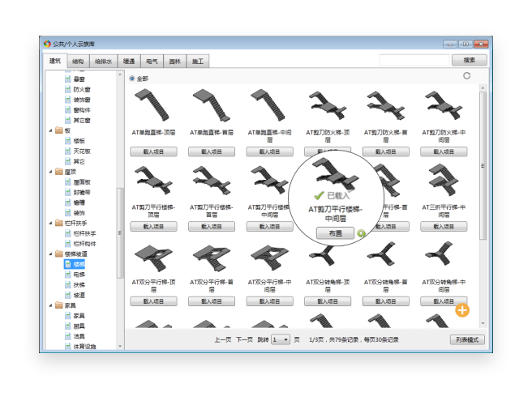532x405 pixels.
Task: Collapse the 板 tree node arrow
Action: tap(51, 130)
